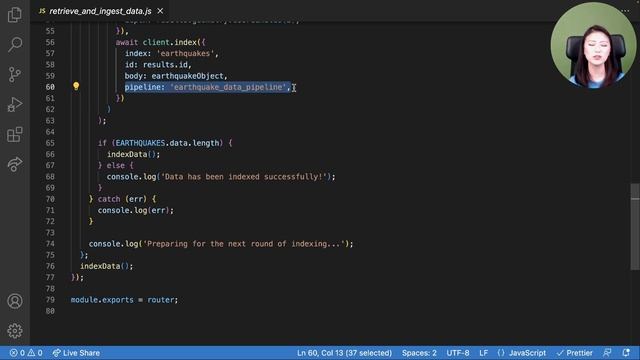This screenshot has height=360, width=640.
Task: Click the presenter webcam thumbnail
Action: 593,45
